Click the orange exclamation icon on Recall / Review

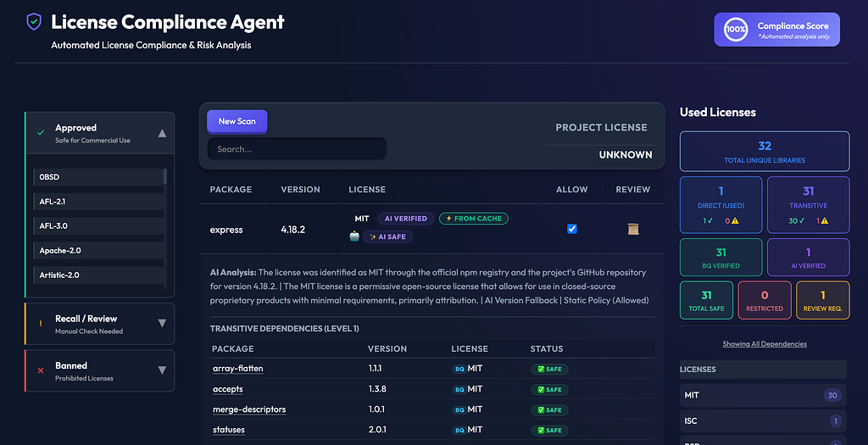41,324
